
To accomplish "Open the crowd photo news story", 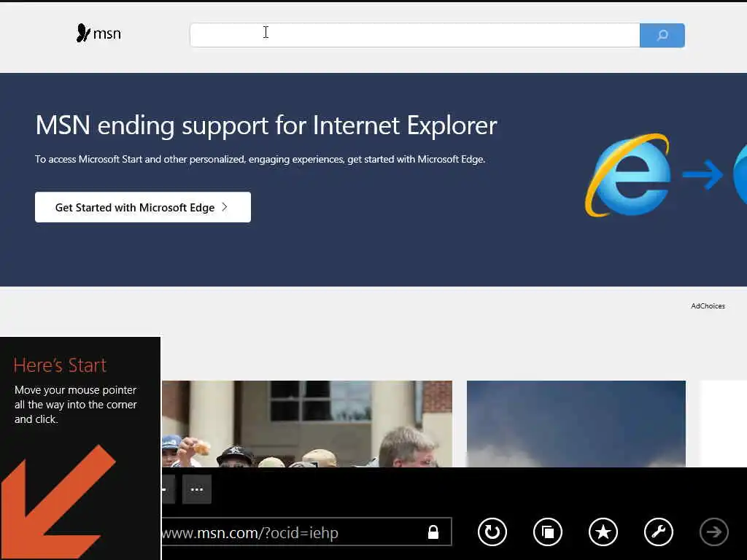I will [307, 424].
